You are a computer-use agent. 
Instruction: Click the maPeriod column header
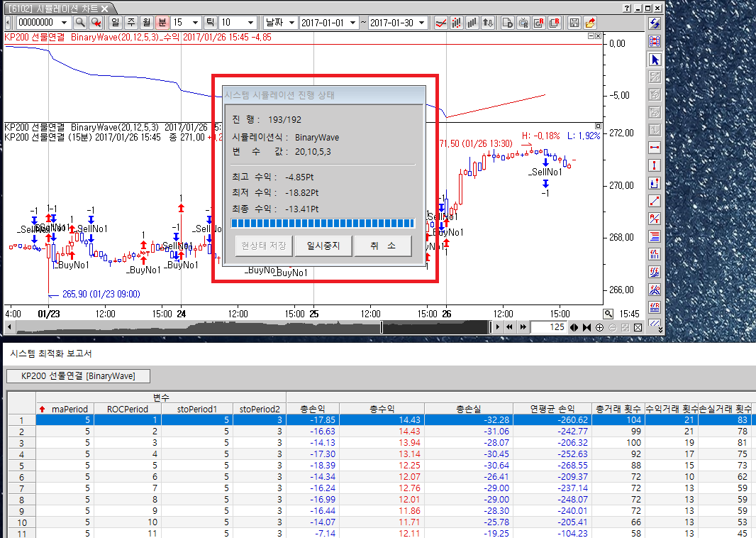tap(70, 409)
